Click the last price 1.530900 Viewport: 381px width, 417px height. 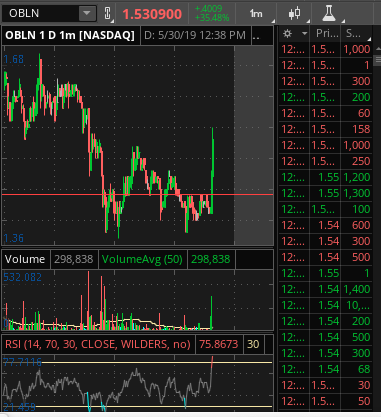152,14
